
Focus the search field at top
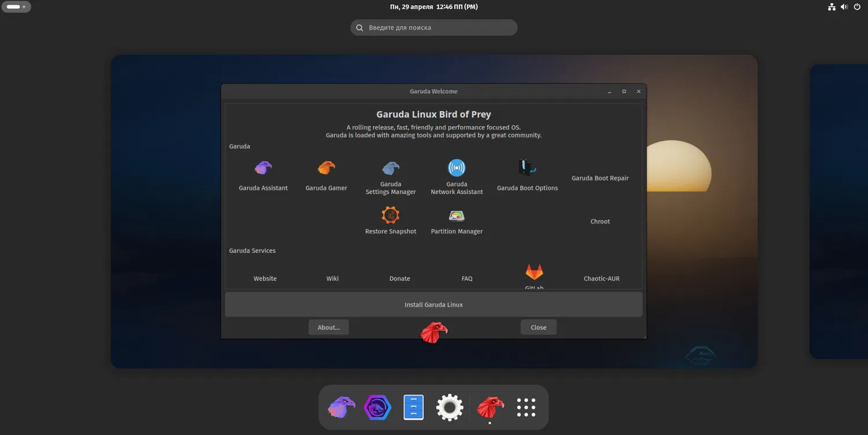click(x=434, y=27)
